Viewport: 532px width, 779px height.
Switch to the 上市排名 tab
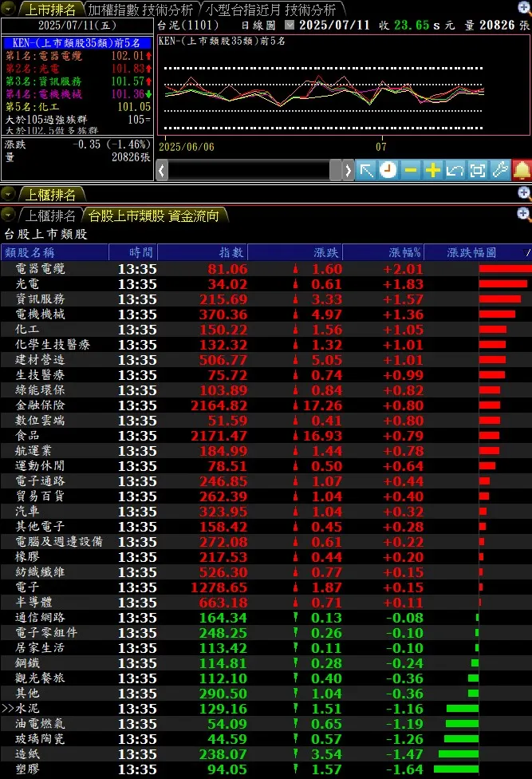50,10
